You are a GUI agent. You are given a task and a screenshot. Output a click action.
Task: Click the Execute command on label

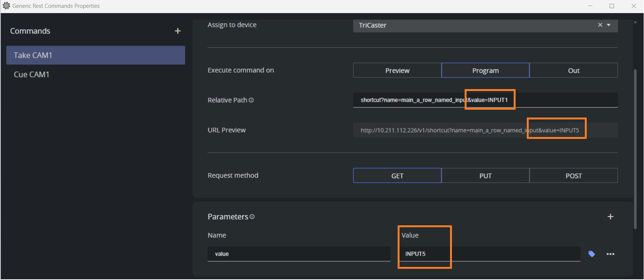click(241, 70)
